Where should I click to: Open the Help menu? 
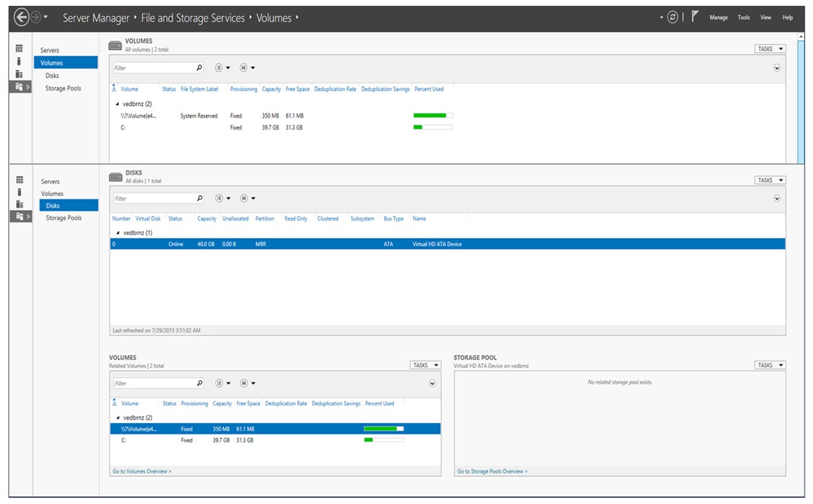pos(788,18)
